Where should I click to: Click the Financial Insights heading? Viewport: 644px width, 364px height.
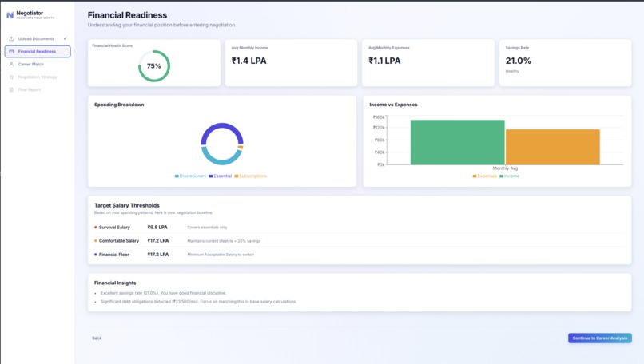tap(115, 283)
